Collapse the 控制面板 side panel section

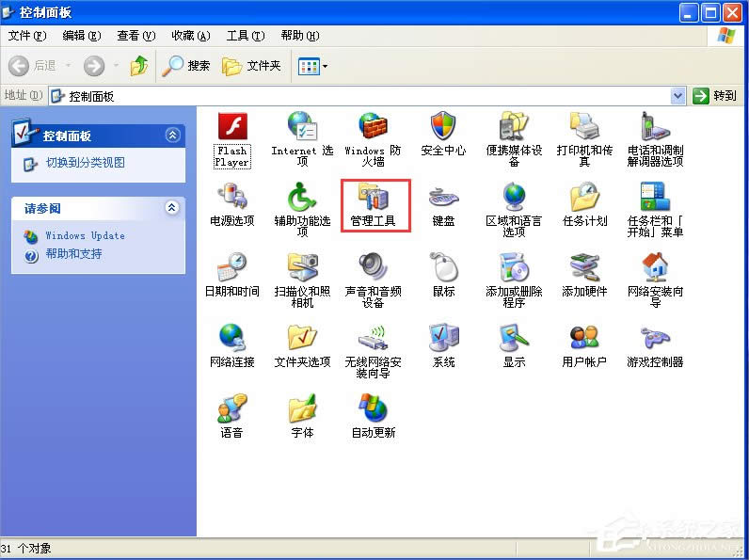click(x=171, y=135)
